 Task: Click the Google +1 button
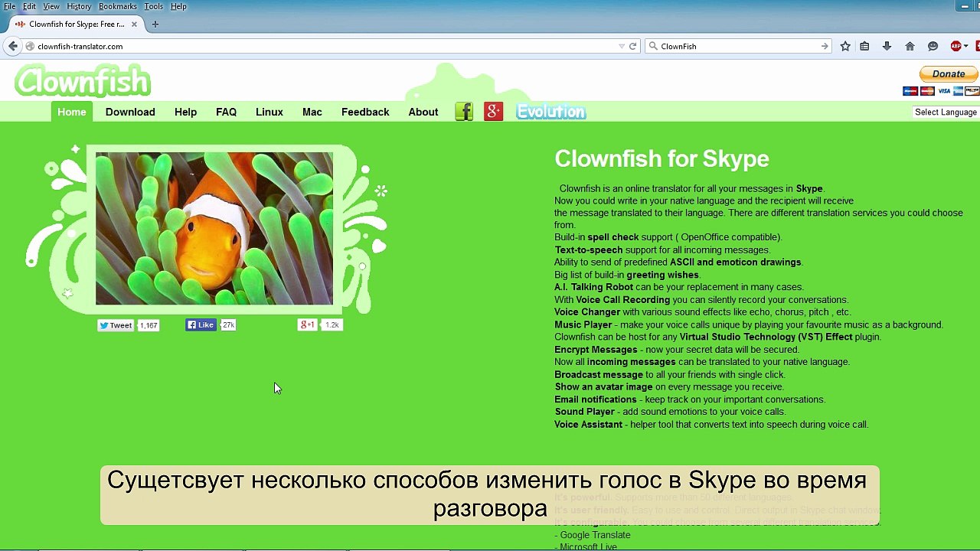(307, 325)
